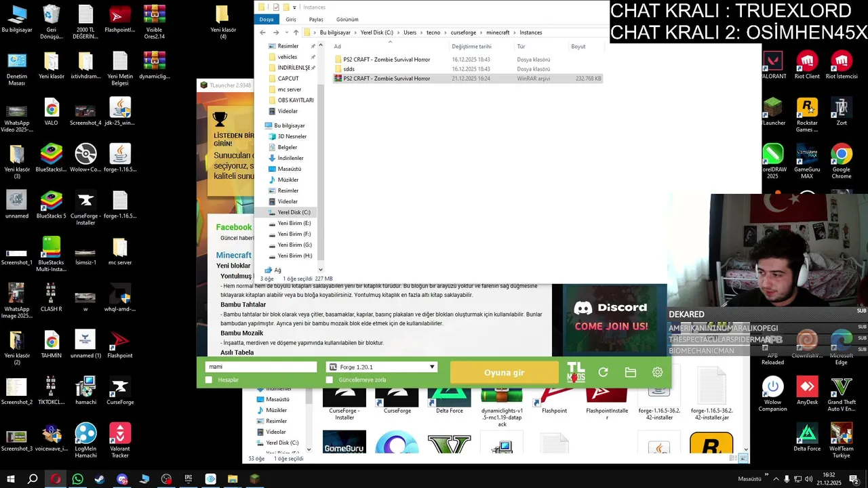Click curseforge in the address breadcrumb
The image size is (868, 488).
(x=464, y=33)
